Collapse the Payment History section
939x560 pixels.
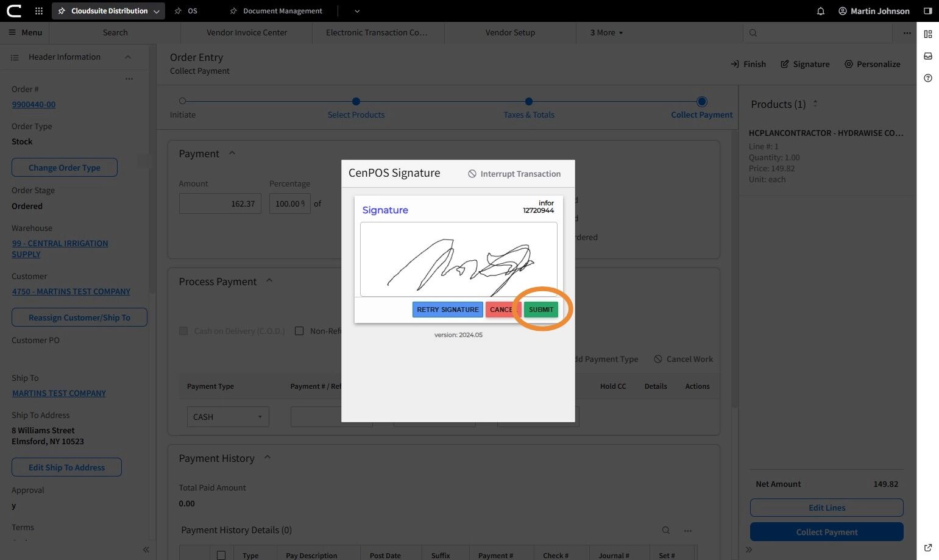[267, 458]
